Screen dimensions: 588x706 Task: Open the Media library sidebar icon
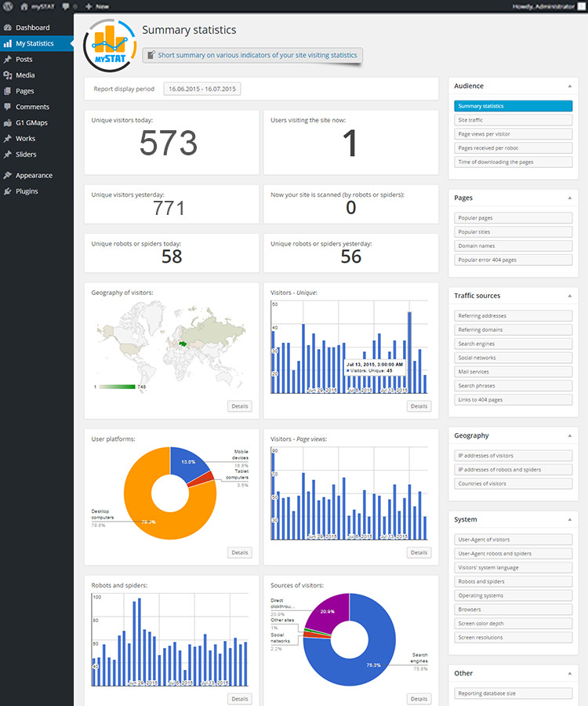8,75
